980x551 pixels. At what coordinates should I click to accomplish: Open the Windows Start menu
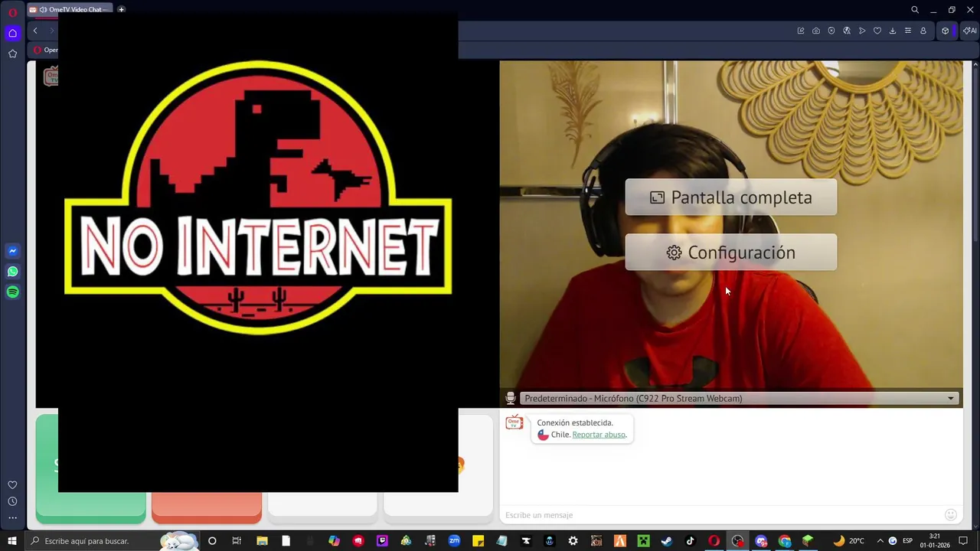click(12, 541)
